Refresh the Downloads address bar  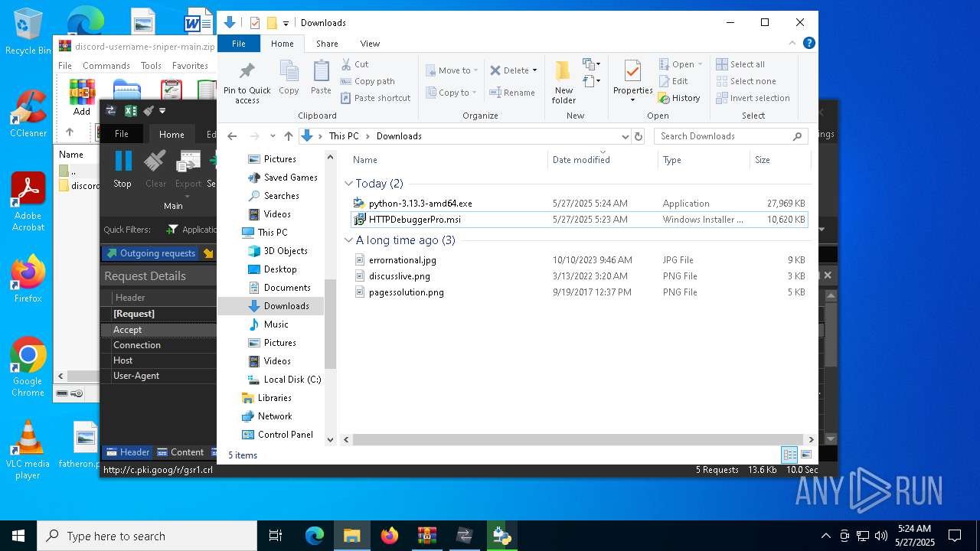(639, 136)
